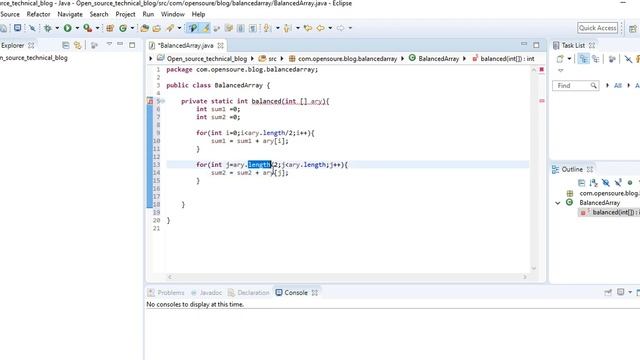This screenshot has height=360, width=640.
Task: Toggle Sort alphabetically in Outline
Action: [593, 183]
